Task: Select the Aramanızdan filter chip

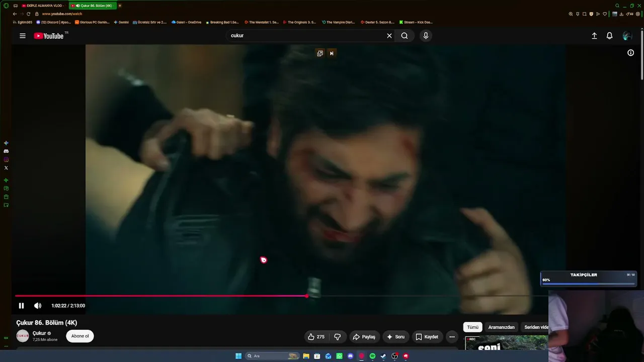Action: click(501, 327)
